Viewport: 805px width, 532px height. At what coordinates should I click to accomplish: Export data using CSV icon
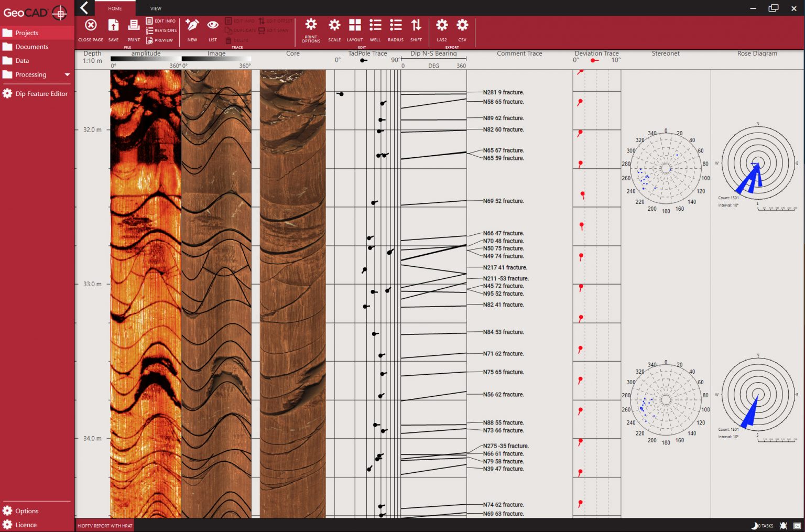(462, 26)
